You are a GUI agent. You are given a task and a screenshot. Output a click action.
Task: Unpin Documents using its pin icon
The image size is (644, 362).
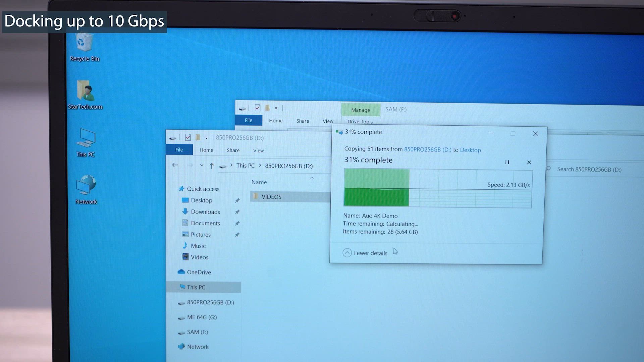[237, 223]
